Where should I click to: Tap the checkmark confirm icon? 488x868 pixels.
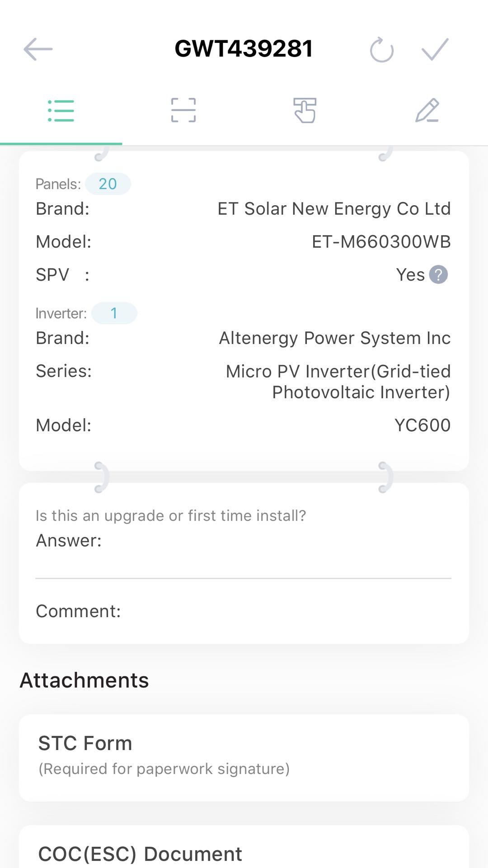(x=435, y=49)
